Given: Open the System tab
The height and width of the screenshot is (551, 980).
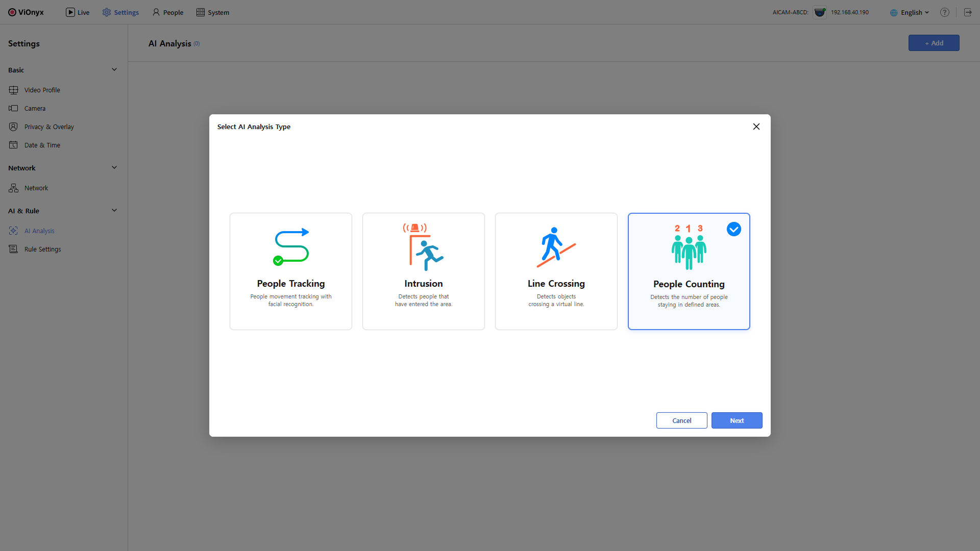Looking at the screenshot, I should point(213,12).
